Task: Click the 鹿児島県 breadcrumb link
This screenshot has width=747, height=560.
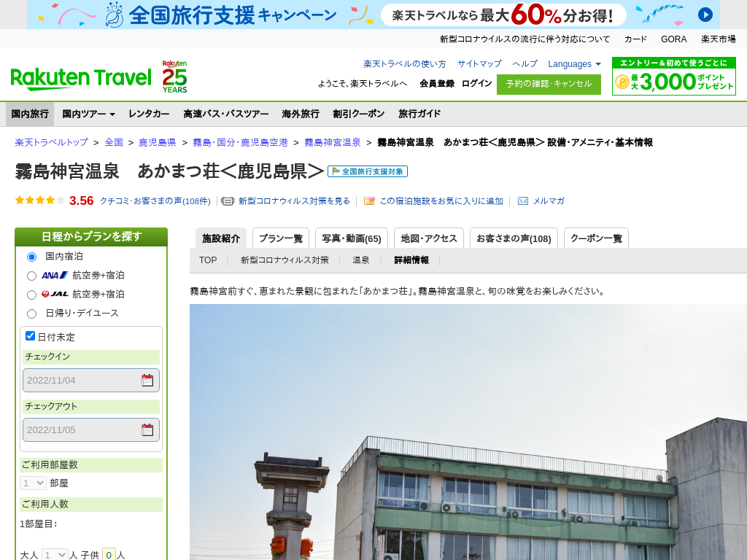Action: click(x=158, y=142)
